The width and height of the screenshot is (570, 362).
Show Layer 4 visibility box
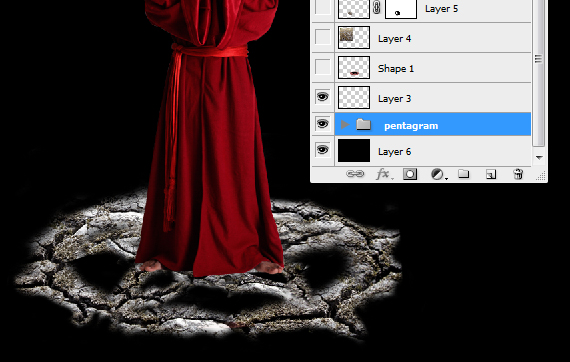322,37
